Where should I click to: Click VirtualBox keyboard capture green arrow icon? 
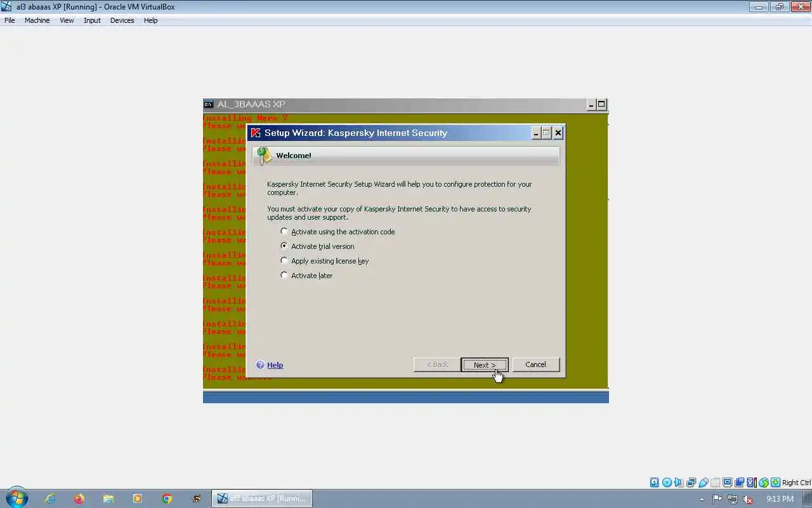[775, 483]
